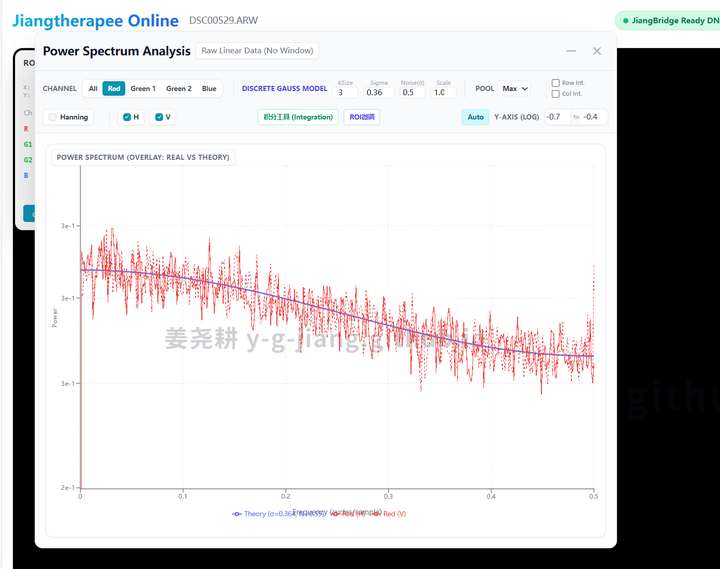Click the G1 channel row behind dialog
Screen dimensions: 720x569
click(28, 144)
